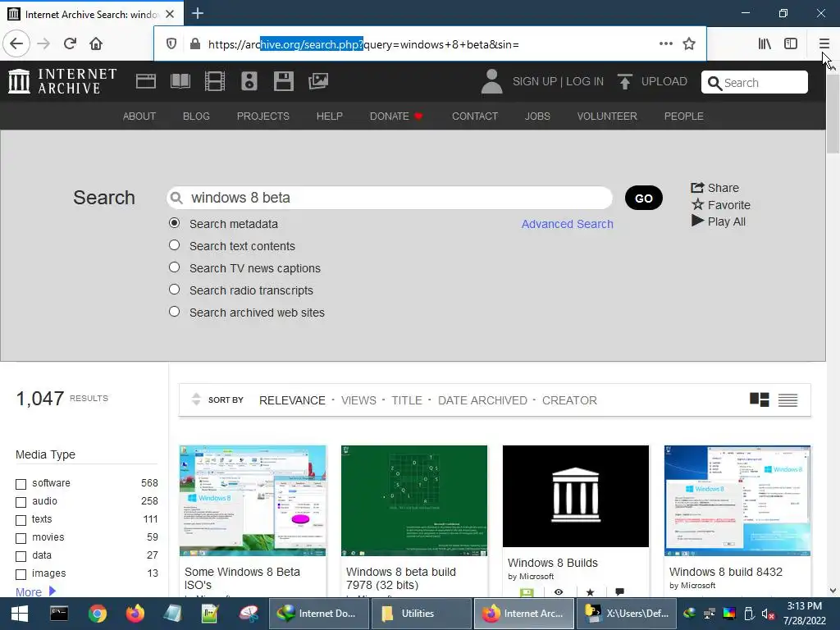
Task: Click the tracking protection shield icon
Action: [x=171, y=44]
